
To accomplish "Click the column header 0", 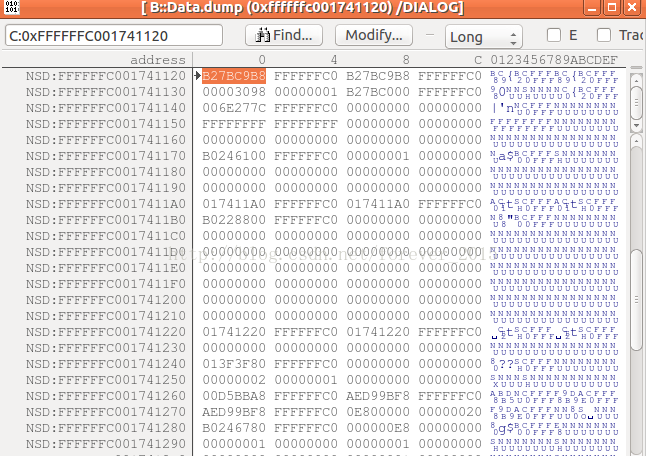I will click(262, 60).
